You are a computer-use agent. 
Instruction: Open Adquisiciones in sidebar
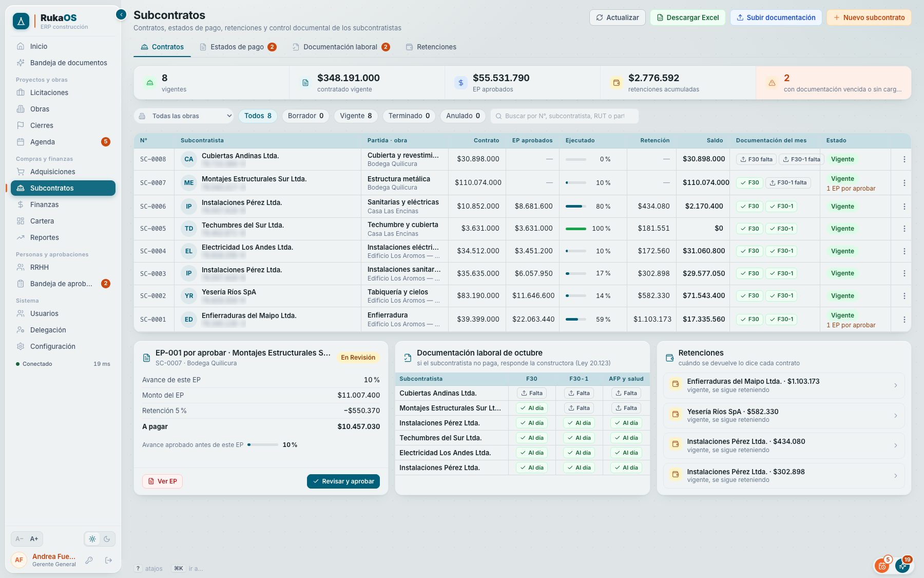pyautogui.click(x=63, y=172)
